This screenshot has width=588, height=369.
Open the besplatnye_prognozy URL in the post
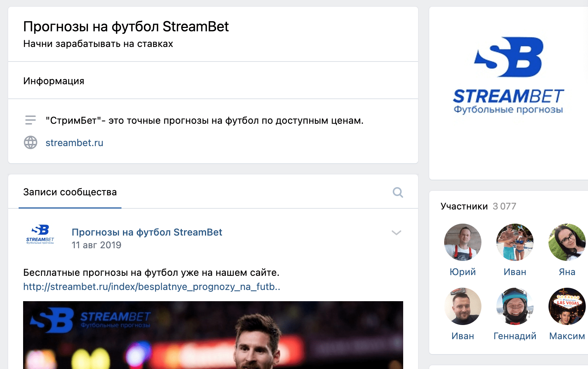point(151,287)
